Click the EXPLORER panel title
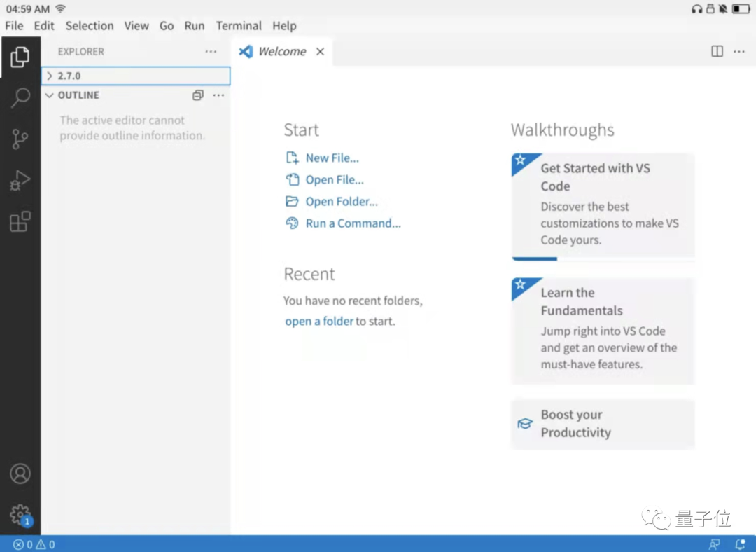Screen dimensions: 756x552 [80, 52]
